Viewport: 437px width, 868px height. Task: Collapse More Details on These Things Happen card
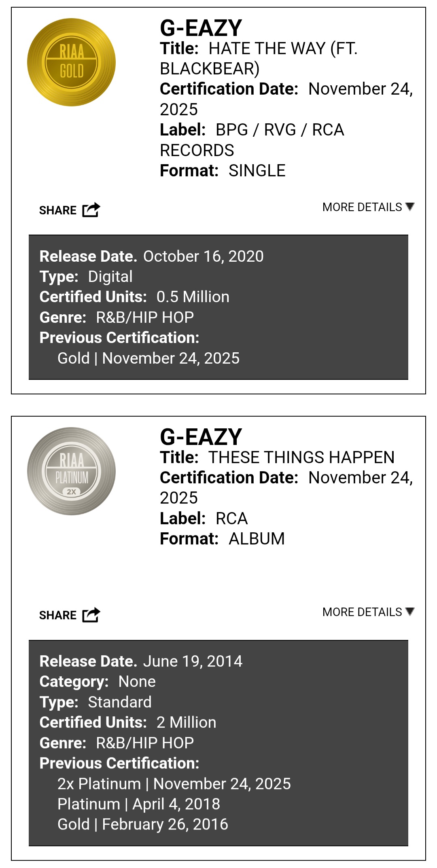368,612
